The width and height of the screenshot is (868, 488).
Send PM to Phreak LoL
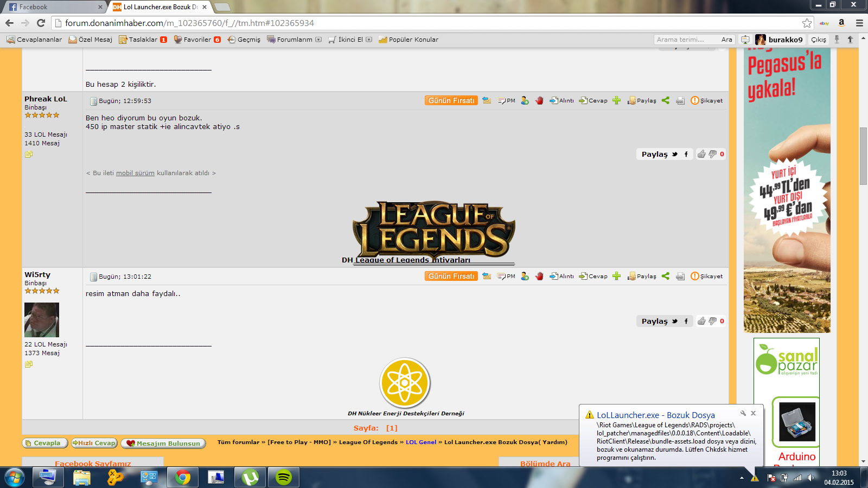[506, 101]
